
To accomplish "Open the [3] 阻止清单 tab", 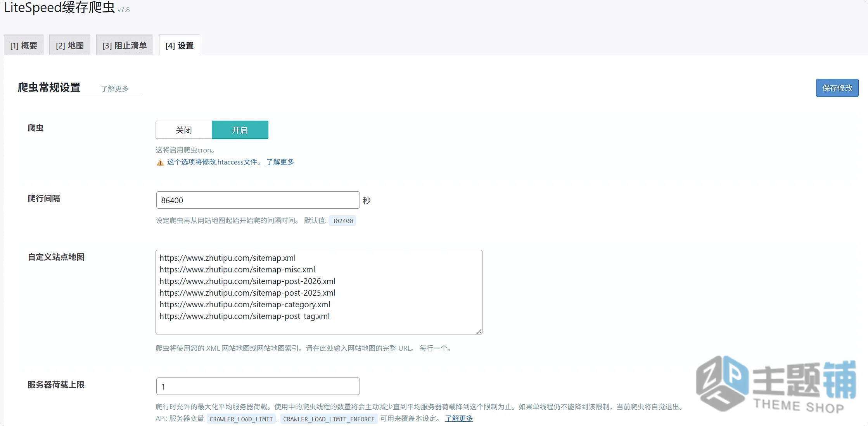I will (x=124, y=45).
